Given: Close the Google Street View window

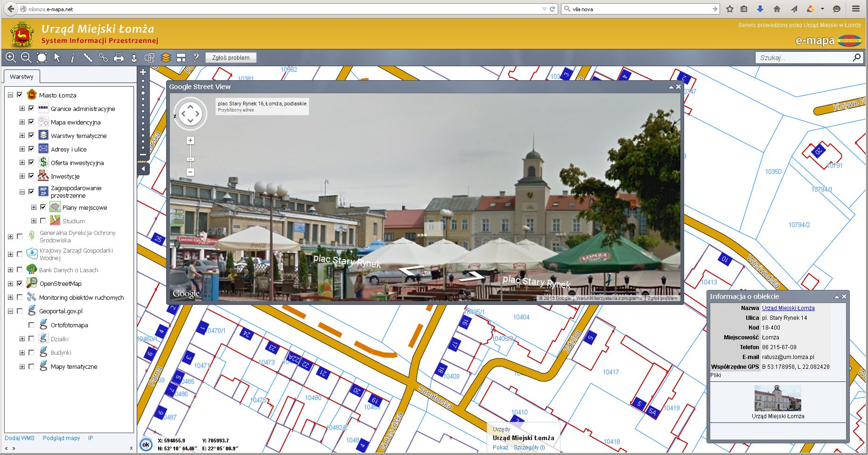Looking at the screenshot, I should [x=679, y=87].
